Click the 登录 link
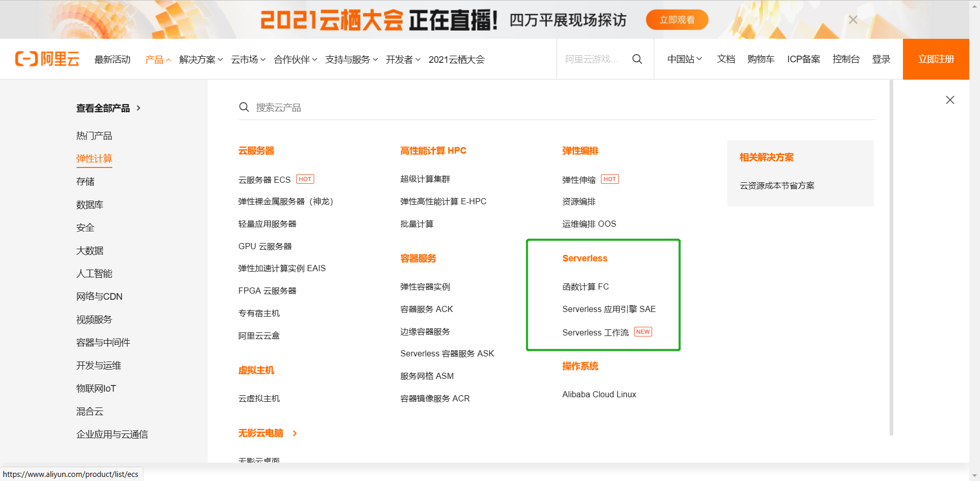980x481 pixels. (881, 59)
